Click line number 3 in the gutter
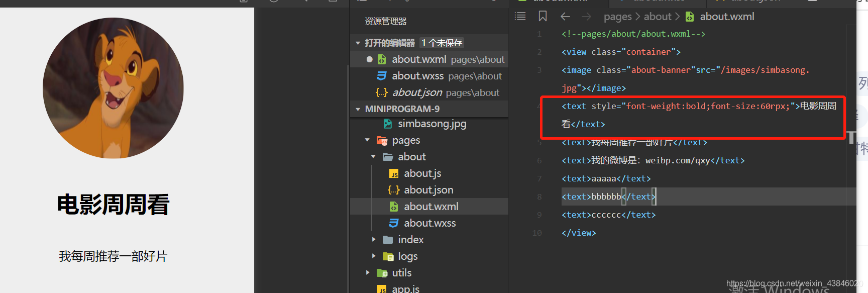The image size is (868, 293). (x=539, y=70)
